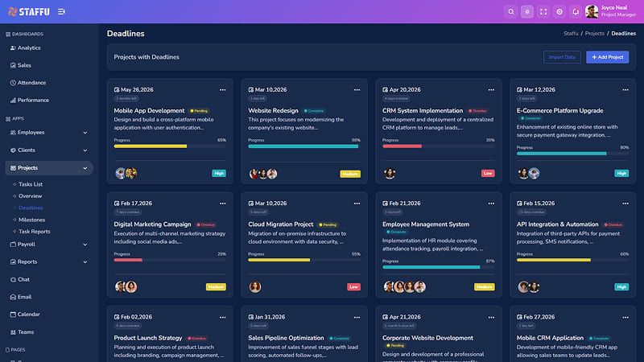Select Task Reports submenu item
This screenshot has height=362, width=644.
(x=34, y=232)
